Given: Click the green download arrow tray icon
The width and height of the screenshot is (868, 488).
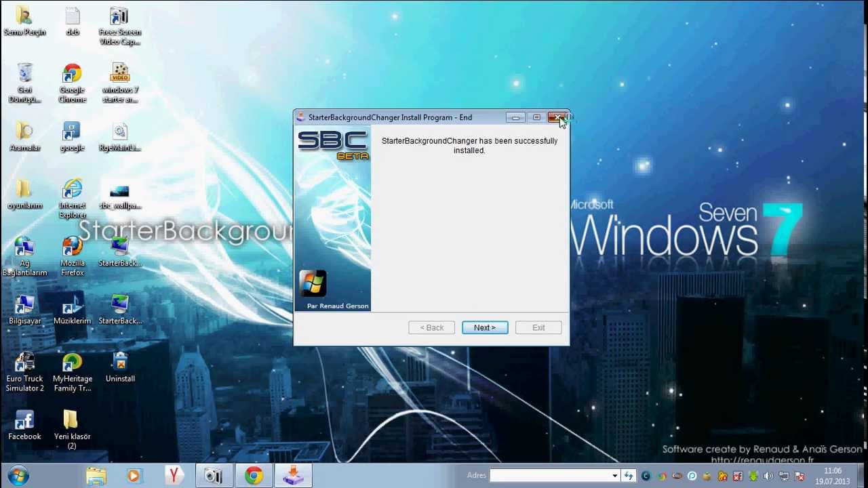Looking at the screenshot, I should click(x=753, y=476).
